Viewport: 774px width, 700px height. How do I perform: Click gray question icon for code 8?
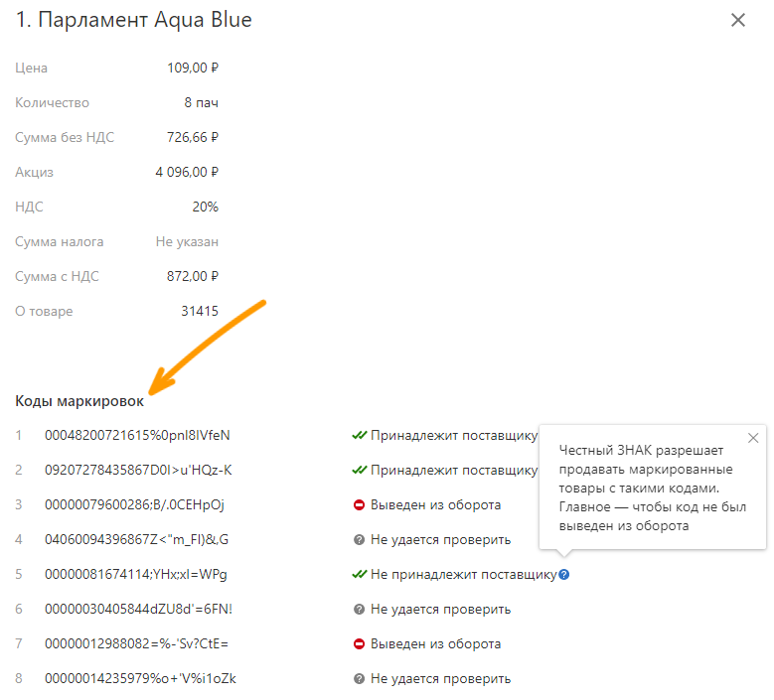click(x=359, y=679)
